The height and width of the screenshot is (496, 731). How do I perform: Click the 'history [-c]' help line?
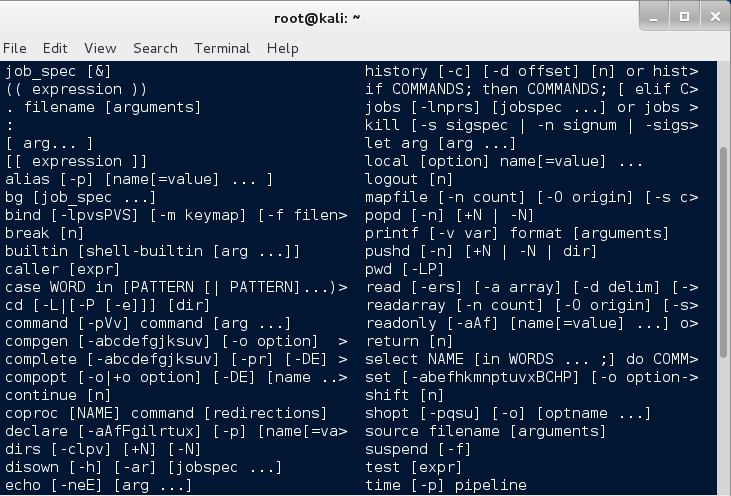(531, 71)
